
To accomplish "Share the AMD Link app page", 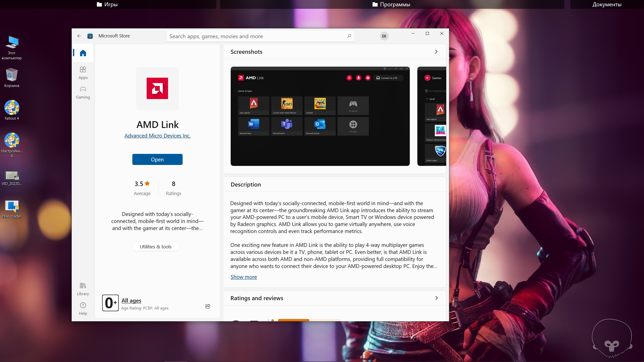I will point(208,306).
